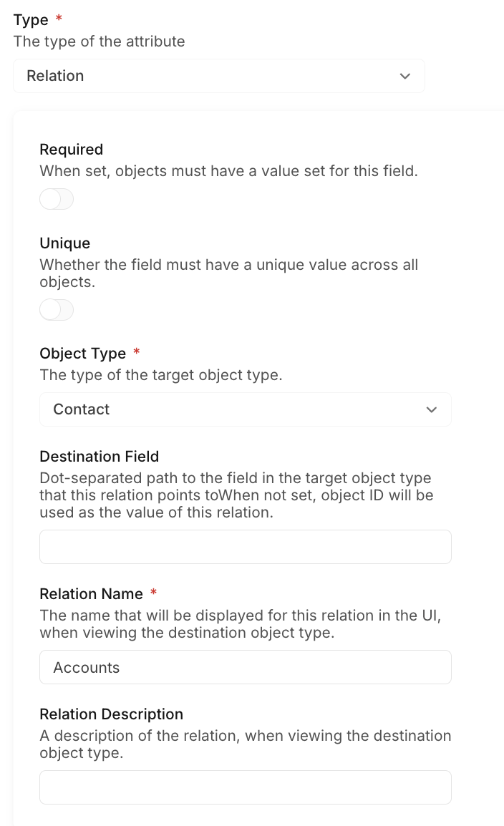Screen dimensions: 504x826
Task: Focus the empty Relation Description input box
Action: [245, 787]
